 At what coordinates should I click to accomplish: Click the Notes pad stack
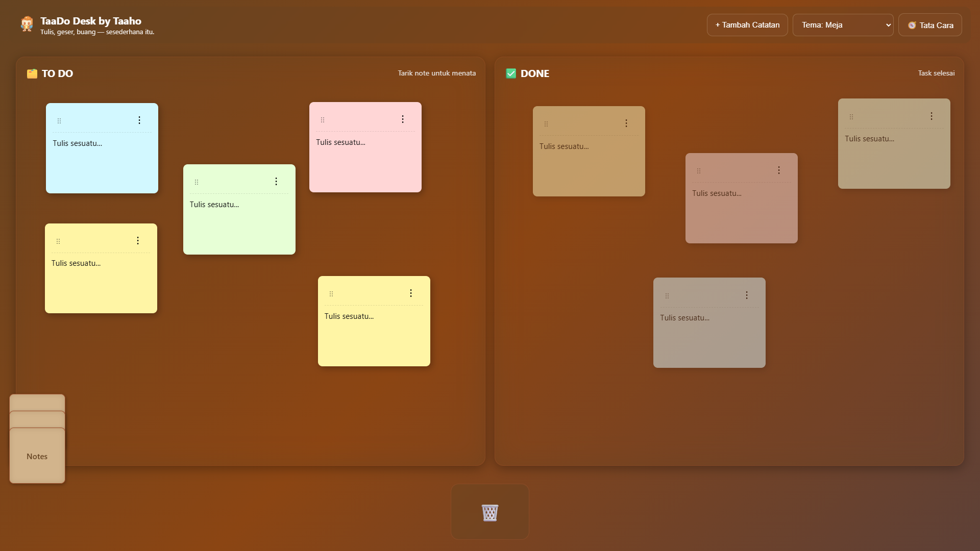[36, 456]
